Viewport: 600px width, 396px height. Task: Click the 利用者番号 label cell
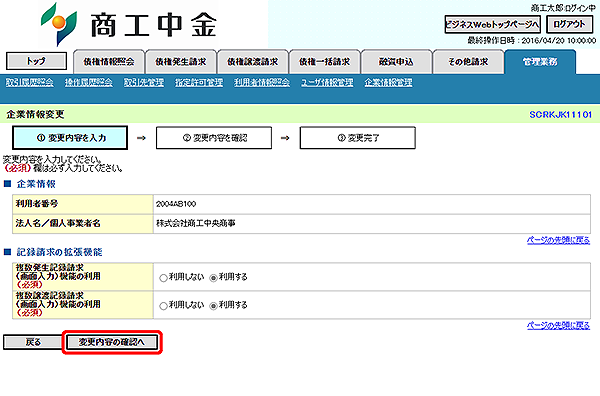(x=83, y=204)
